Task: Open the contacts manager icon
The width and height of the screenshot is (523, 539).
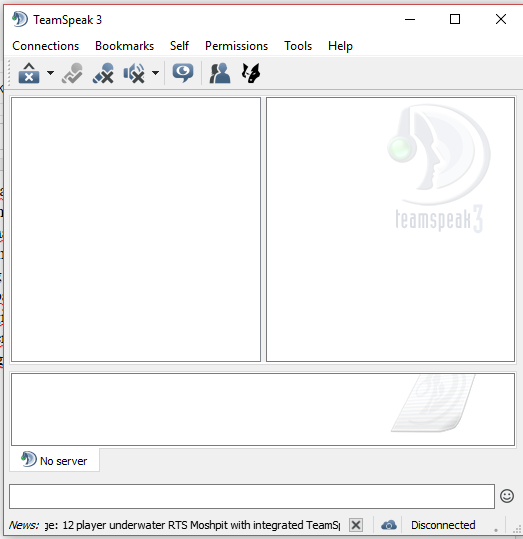Action: click(220, 73)
